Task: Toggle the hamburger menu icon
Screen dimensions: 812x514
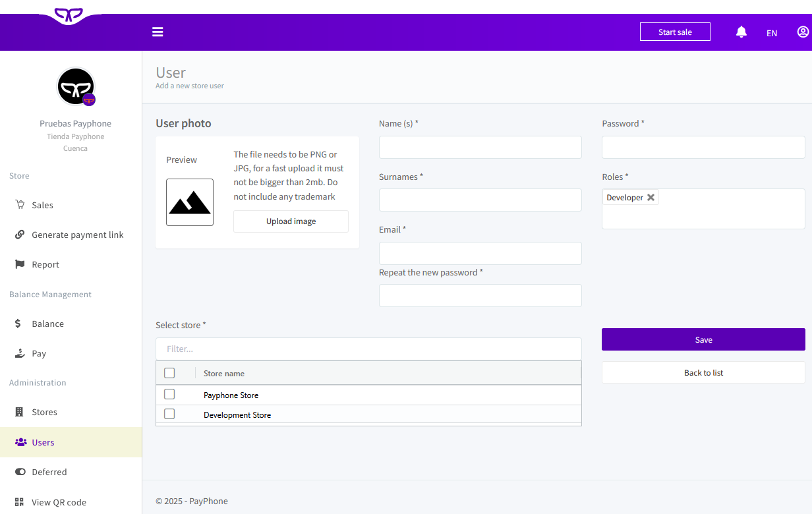Action: coord(157,32)
